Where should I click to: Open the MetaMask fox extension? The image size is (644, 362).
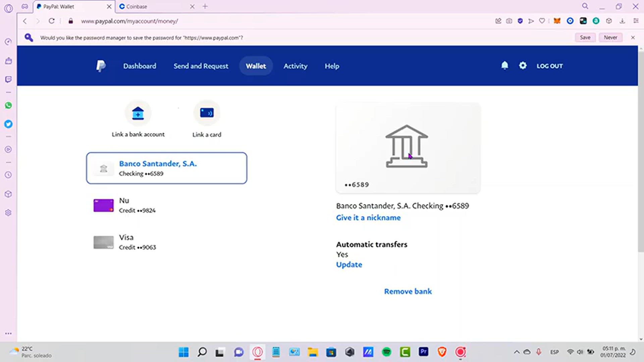[x=557, y=21]
